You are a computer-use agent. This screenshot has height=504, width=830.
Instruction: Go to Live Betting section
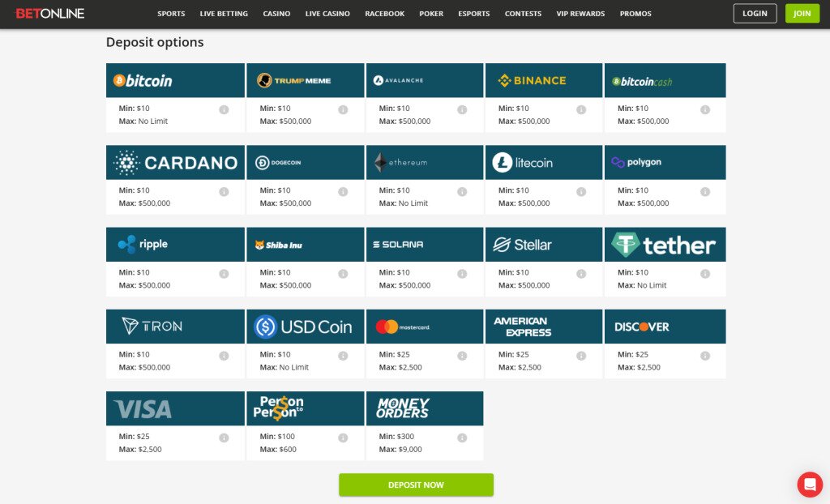click(x=224, y=14)
